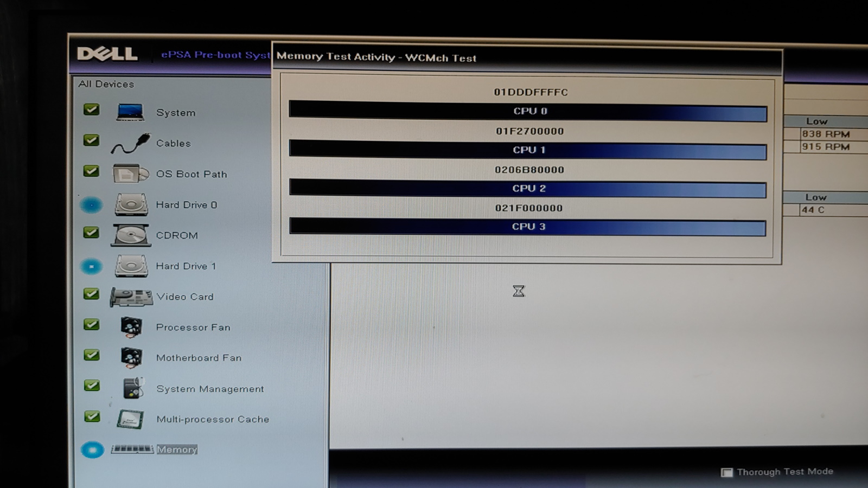Click the Hard Drive 1 icon
Screen dimensions: 868x488
click(x=131, y=266)
